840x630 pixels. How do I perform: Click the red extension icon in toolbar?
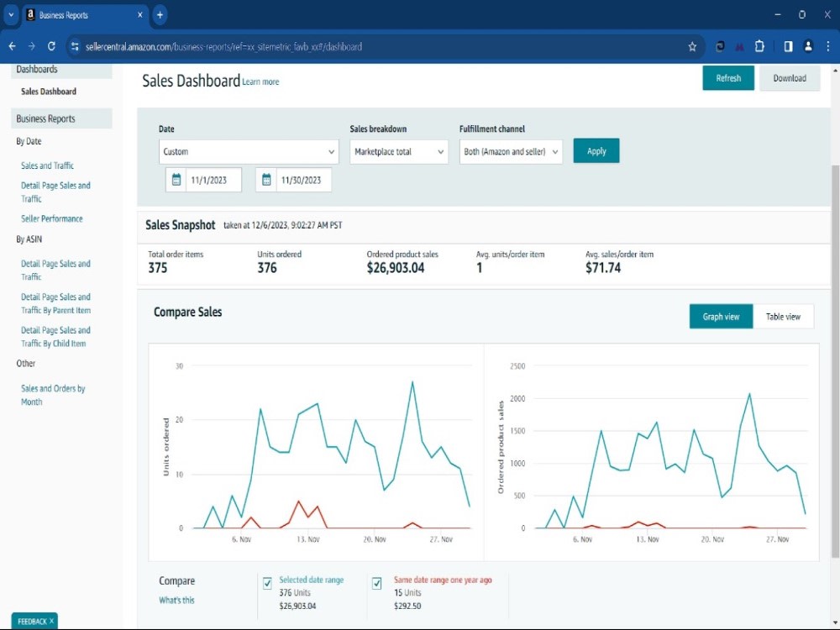[740, 47]
